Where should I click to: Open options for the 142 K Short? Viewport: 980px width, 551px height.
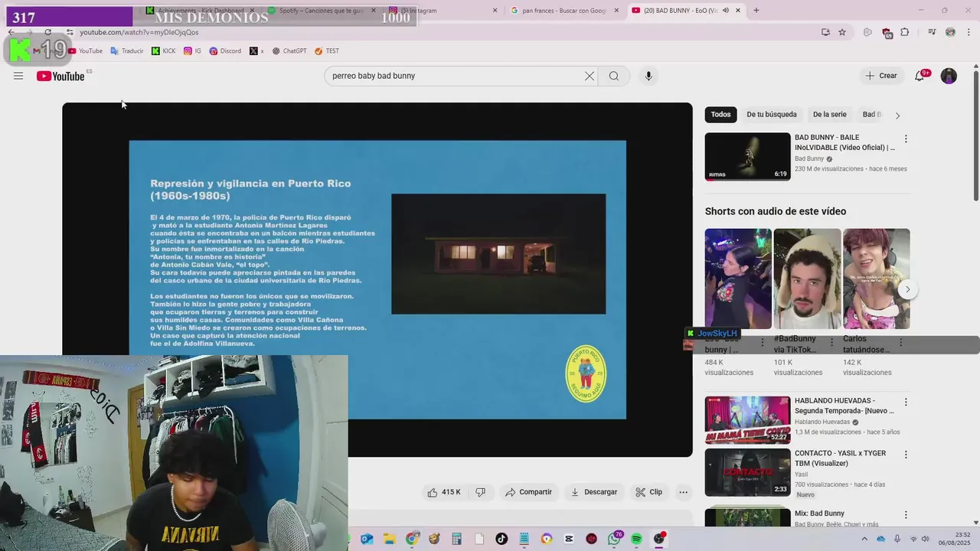(901, 344)
